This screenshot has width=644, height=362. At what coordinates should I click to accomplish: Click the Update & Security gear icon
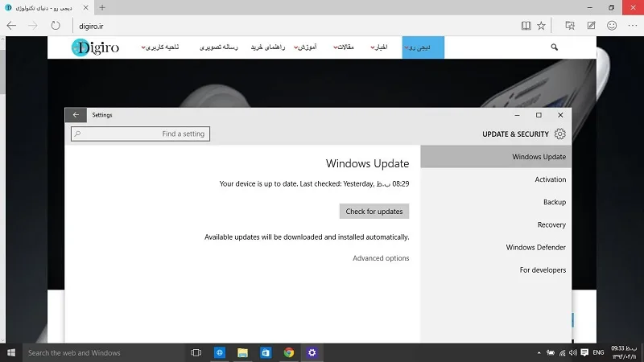click(559, 134)
